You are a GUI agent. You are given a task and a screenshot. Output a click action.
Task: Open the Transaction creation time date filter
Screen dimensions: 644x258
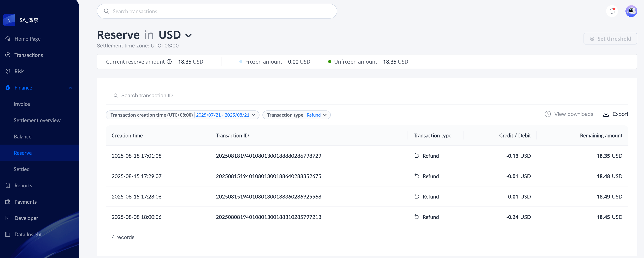pyautogui.click(x=182, y=115)
